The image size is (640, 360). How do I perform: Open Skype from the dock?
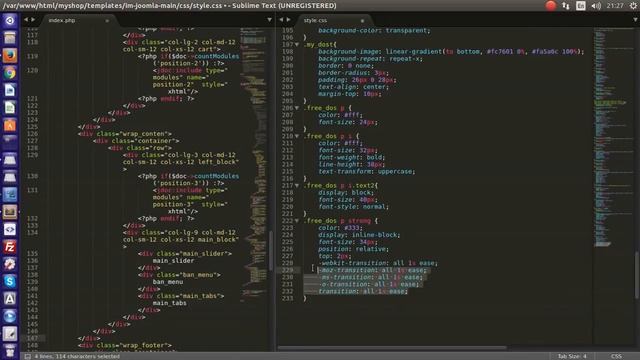point(9,281)
